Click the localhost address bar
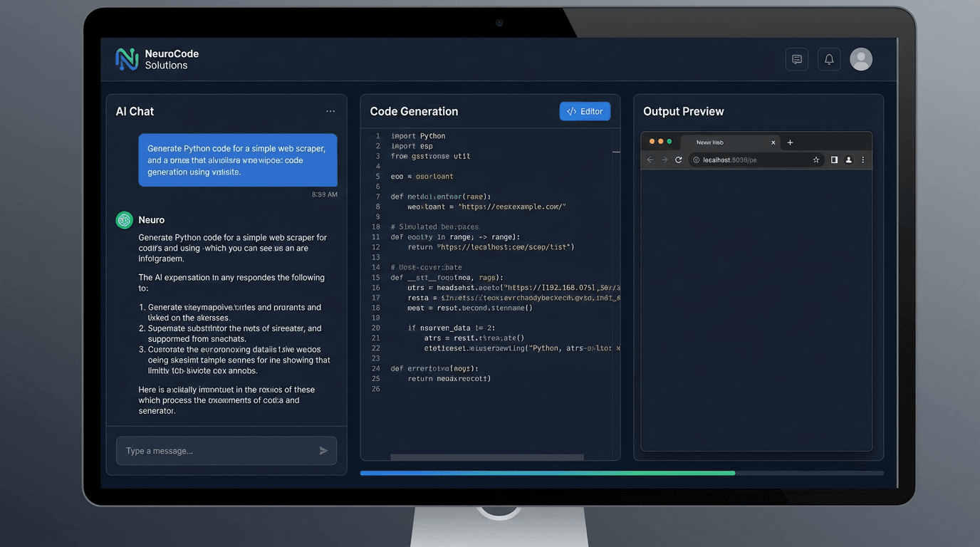The width and height of the screenshot is (980, 547). tap(757, 160)
